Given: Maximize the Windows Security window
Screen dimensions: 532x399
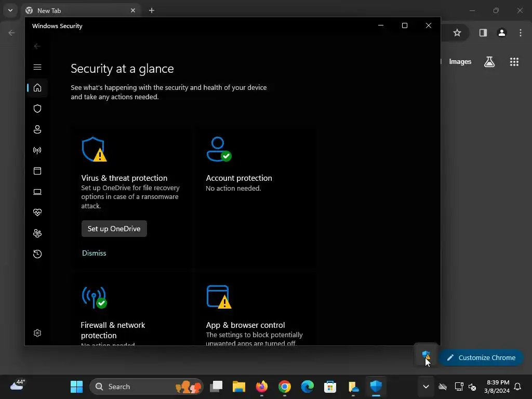Looking at the screenshot, I should [x=404, y=25].
